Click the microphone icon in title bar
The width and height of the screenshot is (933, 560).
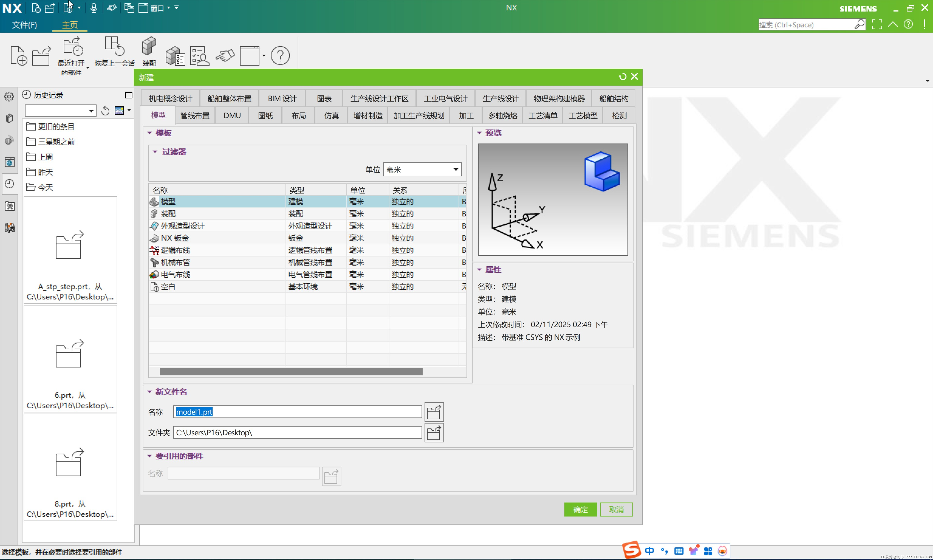(x=94, y=8)
